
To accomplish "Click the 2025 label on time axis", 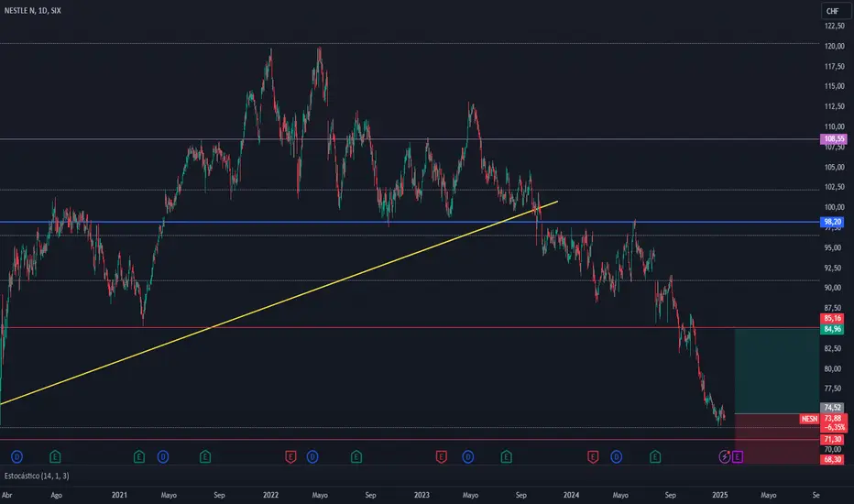I will click(720, 495).
